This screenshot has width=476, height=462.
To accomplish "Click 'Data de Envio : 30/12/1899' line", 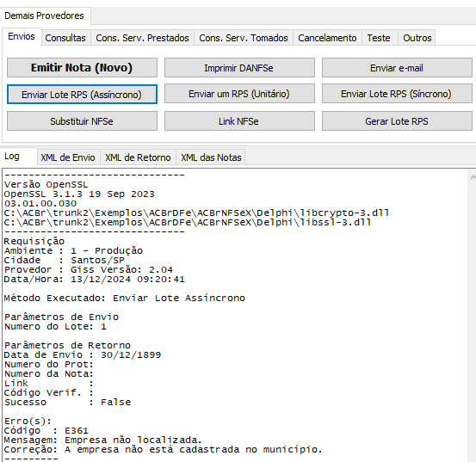I will point(83,354).
